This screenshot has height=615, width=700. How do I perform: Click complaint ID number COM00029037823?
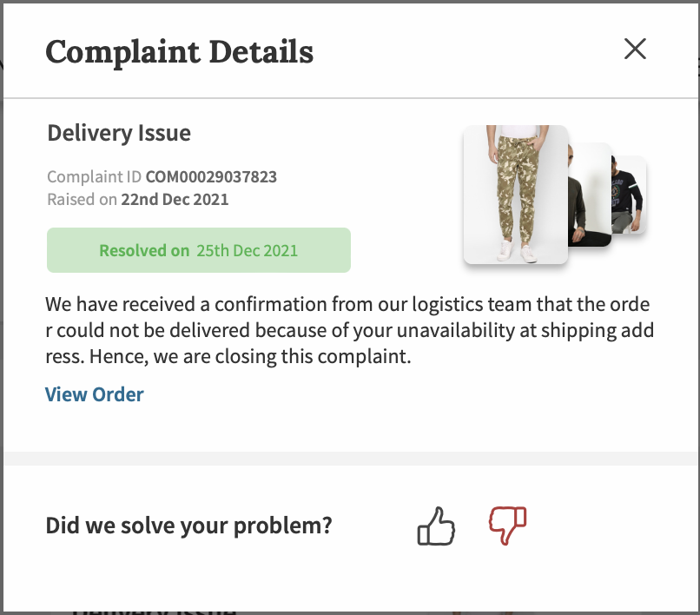click(211, 177)
